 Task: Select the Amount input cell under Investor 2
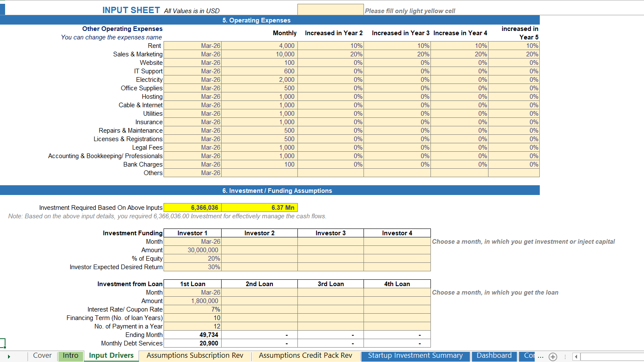point(259,250)
